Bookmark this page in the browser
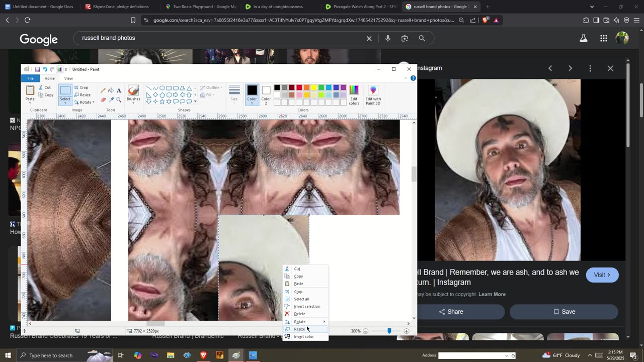The height and width of the screenshot is (362, 644). pyautogui.click(x=133, y=20)
